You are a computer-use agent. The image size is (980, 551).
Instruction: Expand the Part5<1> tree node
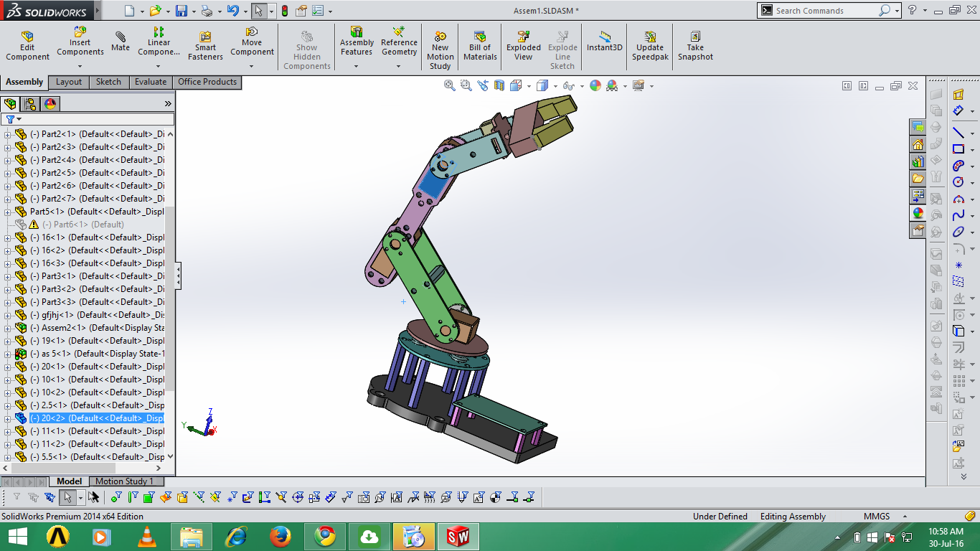point(8,212)
